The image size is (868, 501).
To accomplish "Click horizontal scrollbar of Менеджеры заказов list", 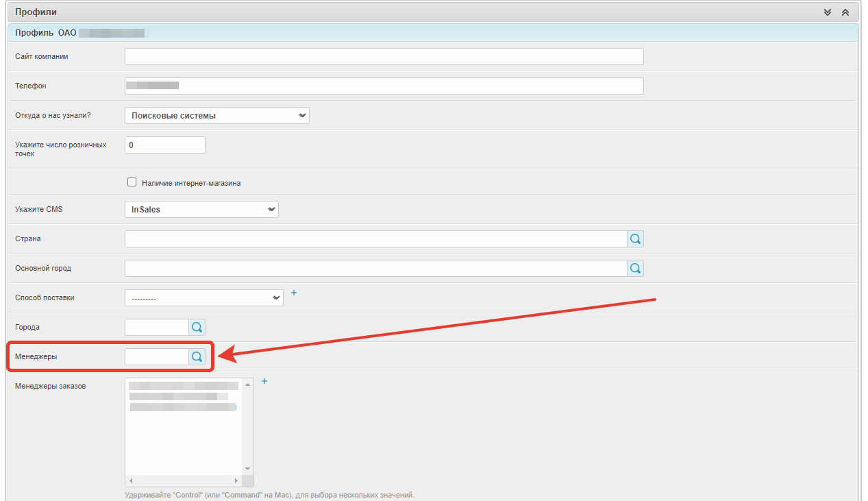I will coord(183,481).
